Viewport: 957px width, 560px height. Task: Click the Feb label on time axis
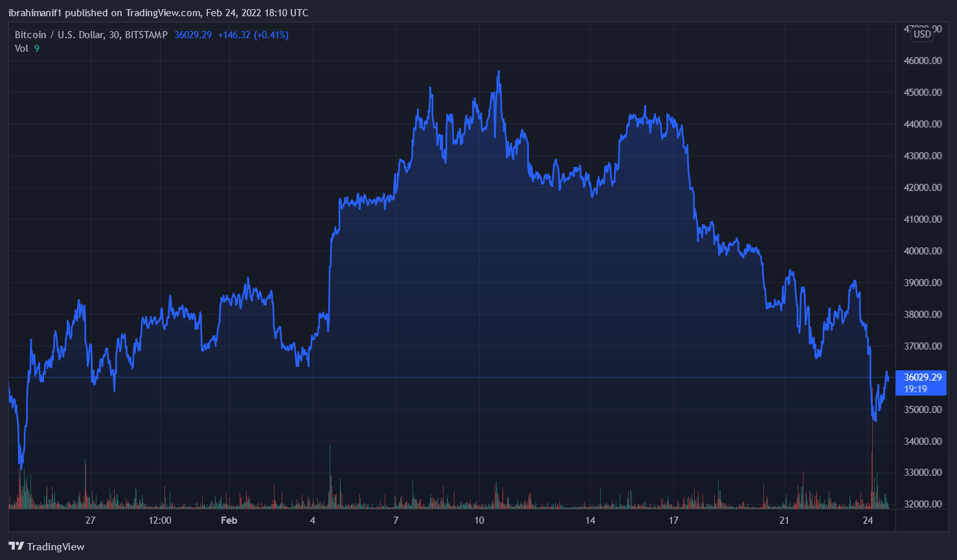click(x=229, y=521)
